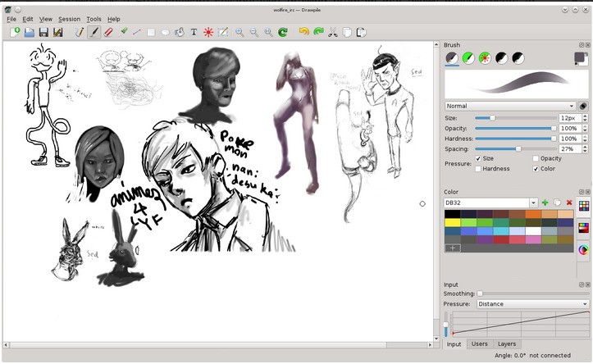This screenshot has height=364, width=593.
Task: Click the Copy toolbar icon
Action: (x=347, y=33)
